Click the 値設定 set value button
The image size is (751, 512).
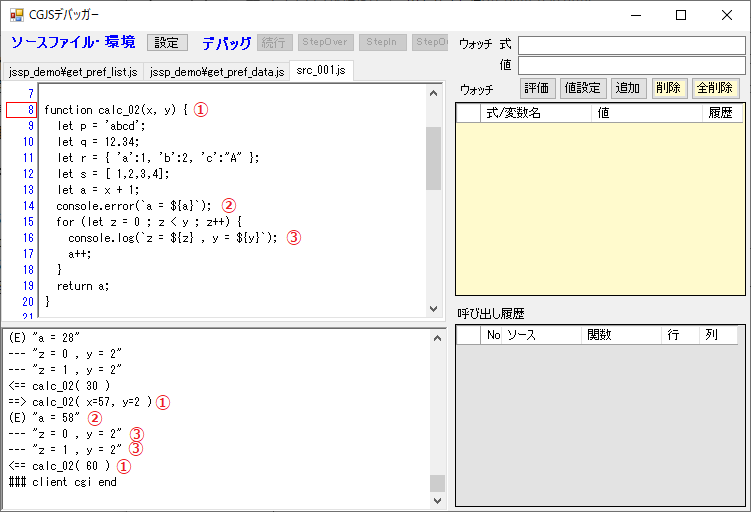[x=583, y=89]
